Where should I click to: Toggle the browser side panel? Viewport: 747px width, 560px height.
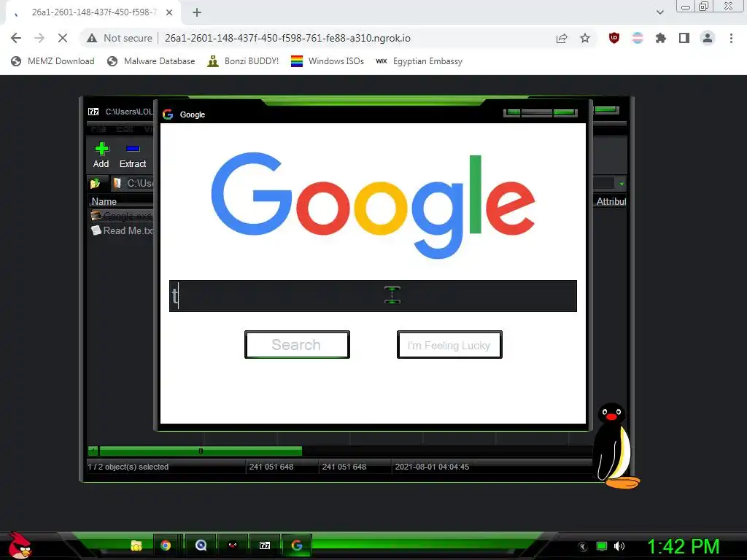click(x=684, y=38)
